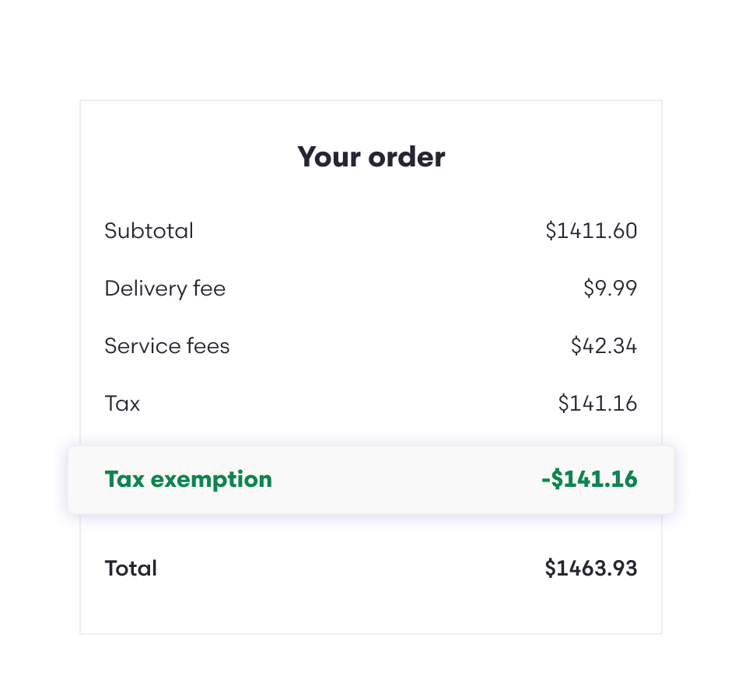This screenshot has width=742, height=700.
Task: Select the Delivery fee label
Action: [x=165, y=289]
